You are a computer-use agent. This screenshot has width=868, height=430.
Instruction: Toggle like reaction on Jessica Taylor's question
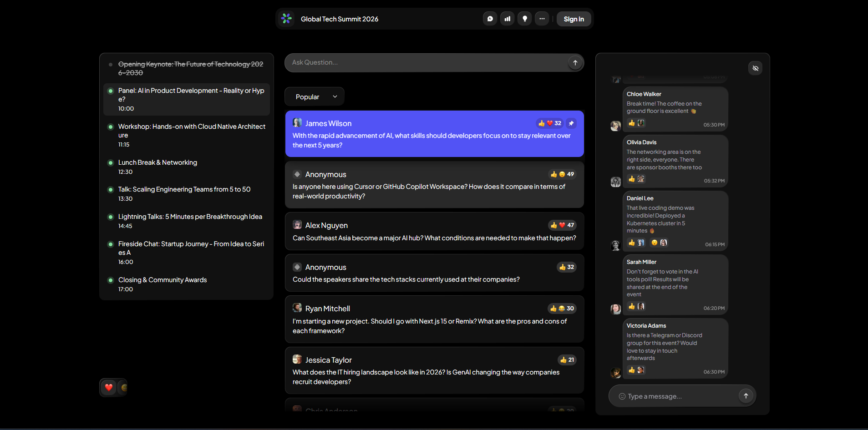[567, 360]
